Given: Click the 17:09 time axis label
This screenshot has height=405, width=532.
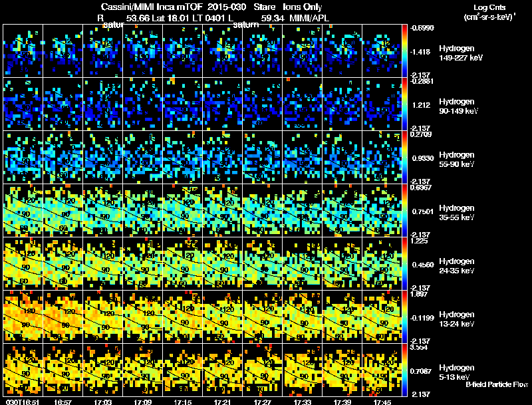Looking at the screenshot, I should (x=143, y=402).
